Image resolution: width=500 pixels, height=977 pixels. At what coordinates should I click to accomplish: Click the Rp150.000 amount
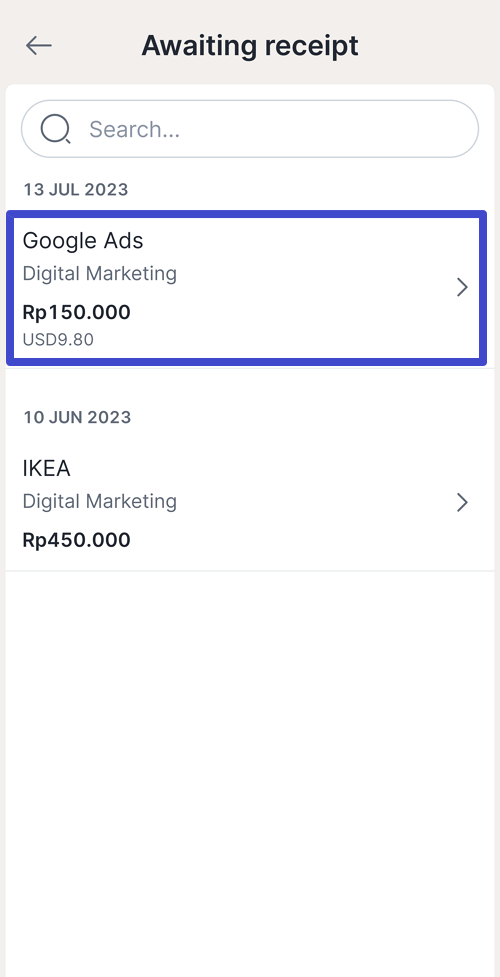[x=77, y=312]
